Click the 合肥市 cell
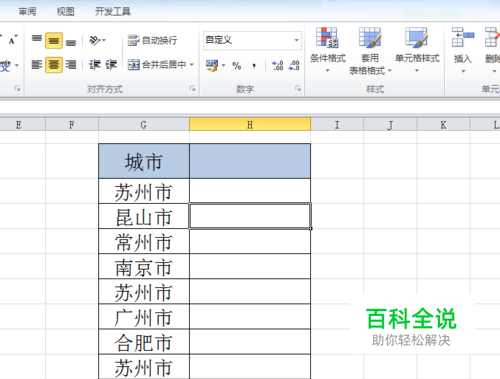This screenshot has height=379, width=500. click(x=144, y=342)
